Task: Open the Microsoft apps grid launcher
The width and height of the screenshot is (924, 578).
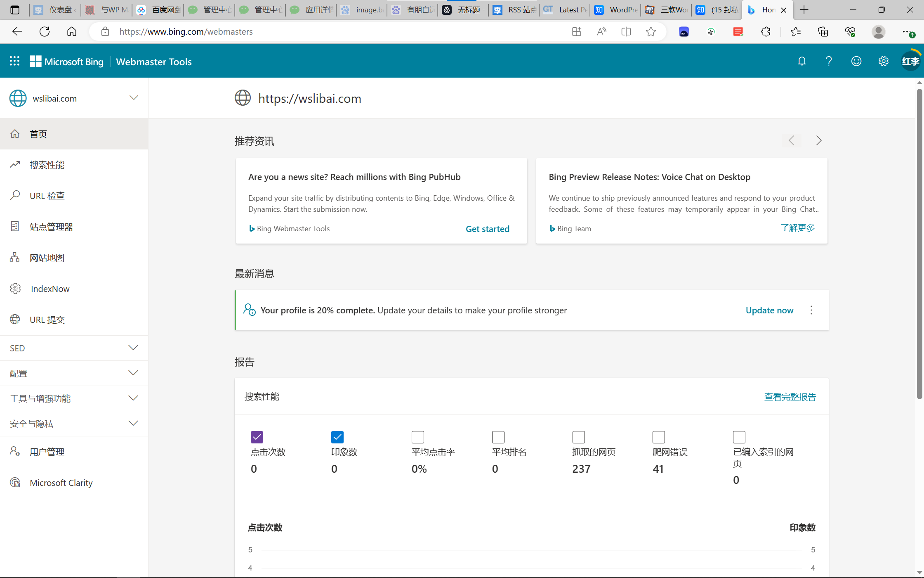Action: [14, 61]
